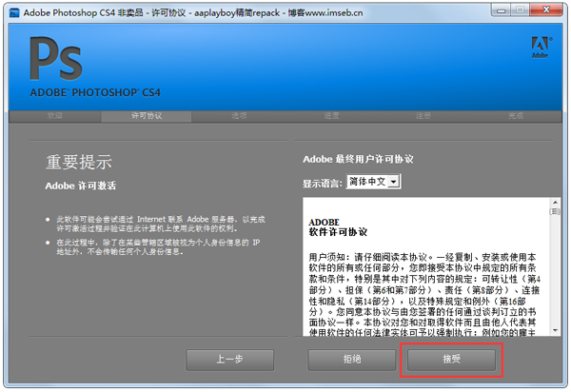Click the 重要提示 heading

pyautogui.click(x=79, y=163)
